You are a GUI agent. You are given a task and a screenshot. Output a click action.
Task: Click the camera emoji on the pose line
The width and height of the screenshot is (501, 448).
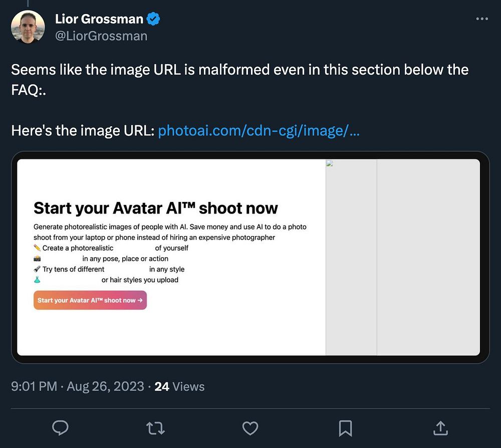click(37, 259)
